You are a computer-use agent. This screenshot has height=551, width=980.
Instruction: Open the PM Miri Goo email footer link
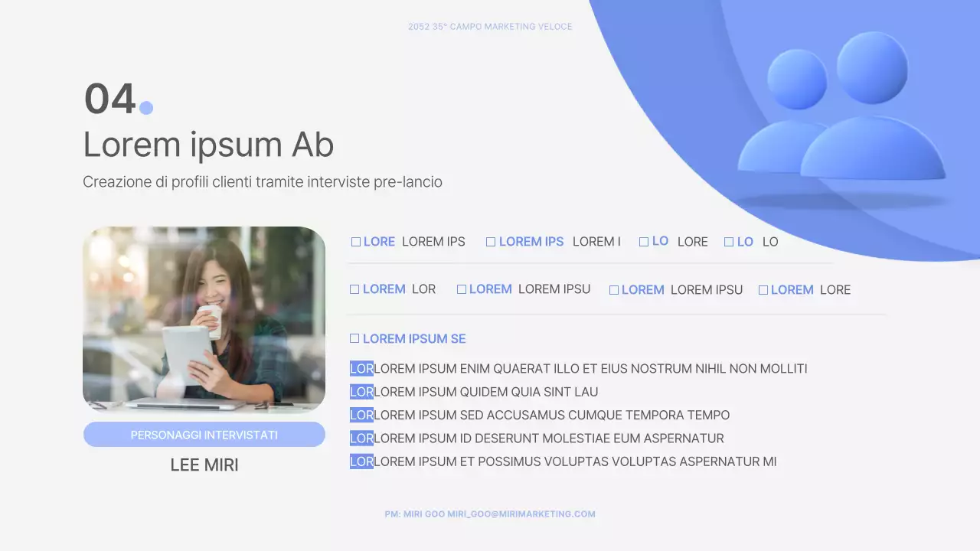(x=490, y=514)
